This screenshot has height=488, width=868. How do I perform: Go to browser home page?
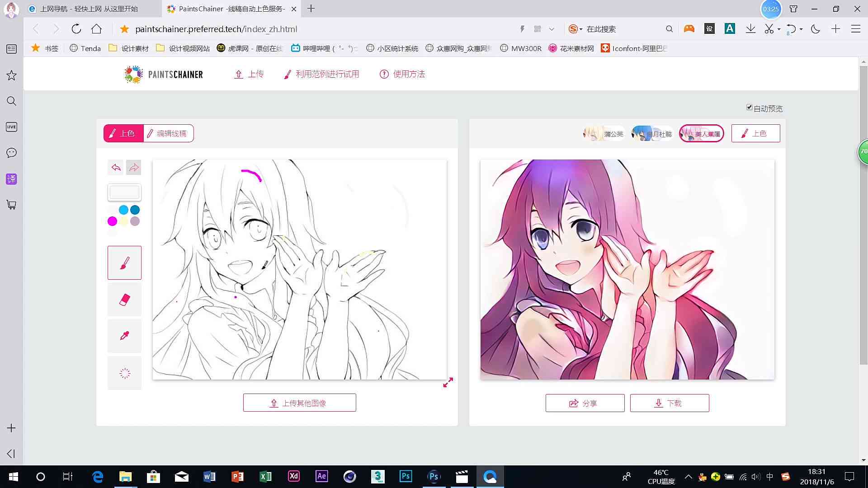point(96,29)
